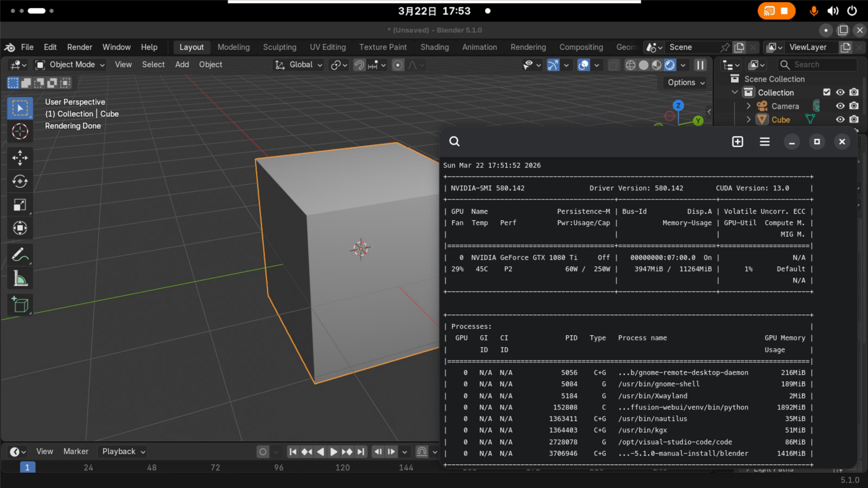This screenshot has height=488, width=868.
Task: Open the shading options dropdown arrow
Action: (683, 65)
